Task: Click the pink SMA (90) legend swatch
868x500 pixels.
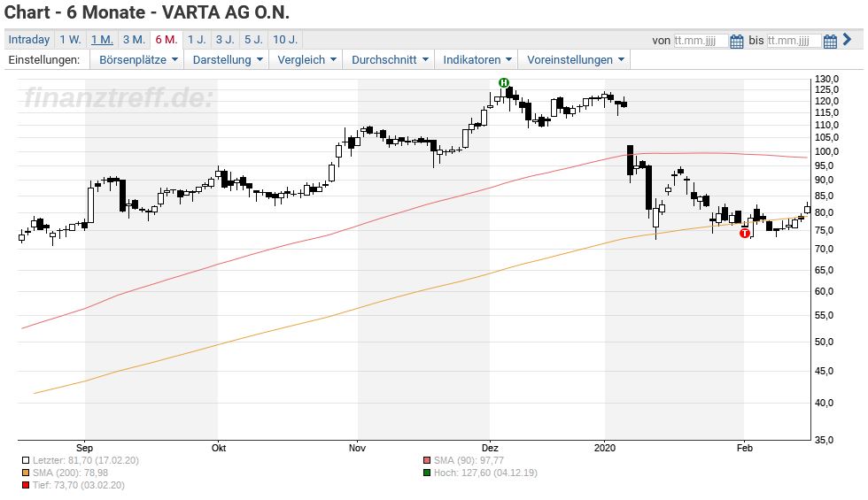Action: 426,460
